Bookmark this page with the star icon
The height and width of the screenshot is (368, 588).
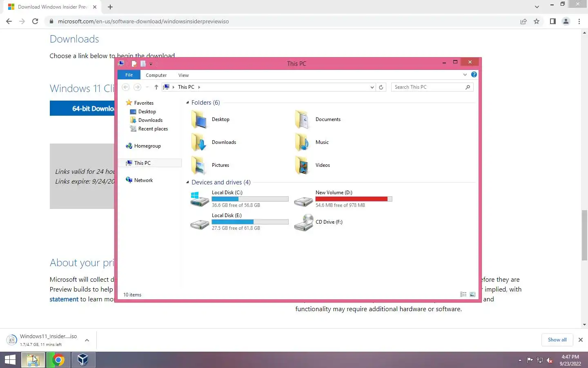click(537, 21)
